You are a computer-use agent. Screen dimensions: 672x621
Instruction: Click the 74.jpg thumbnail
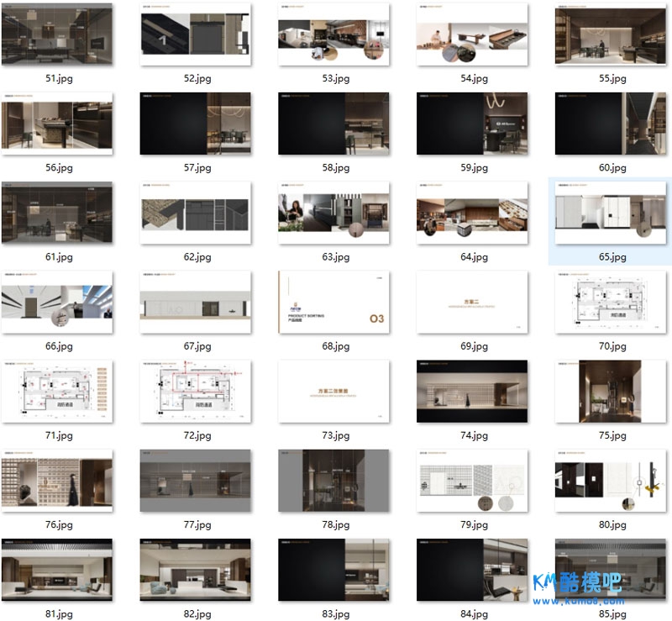pos(473,392)
